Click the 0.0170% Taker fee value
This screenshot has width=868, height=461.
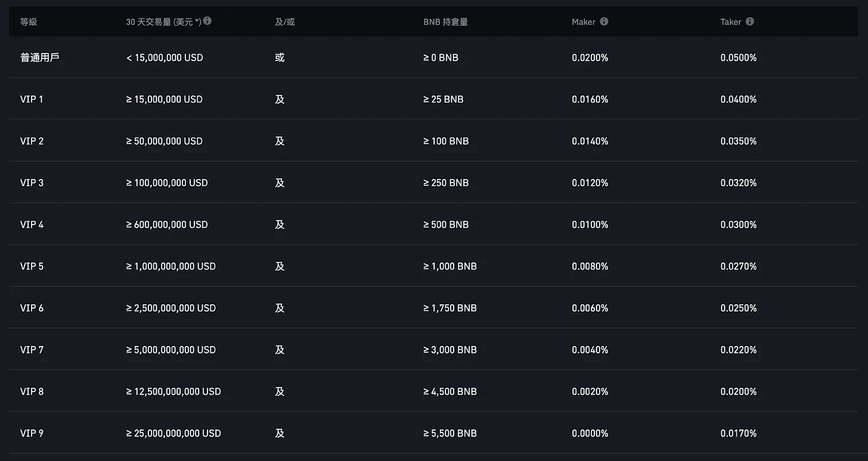pos(738,434)
